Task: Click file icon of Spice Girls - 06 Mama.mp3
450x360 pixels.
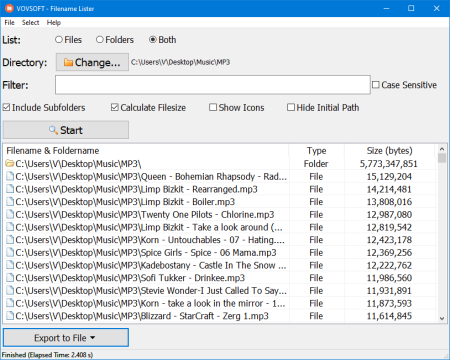Action: point(10,252)
